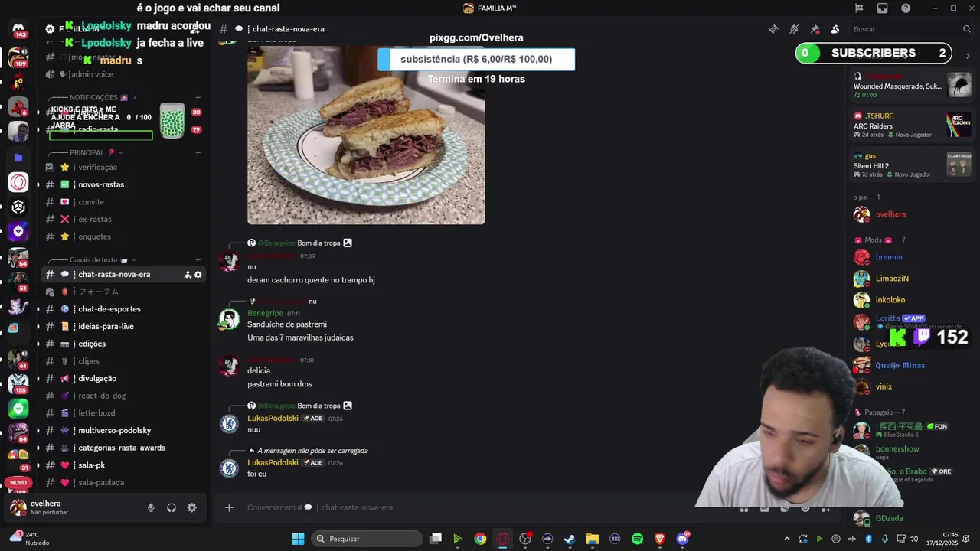
Task: Open the sandwich image thumbnail
Action: click(x=366, y=135)
